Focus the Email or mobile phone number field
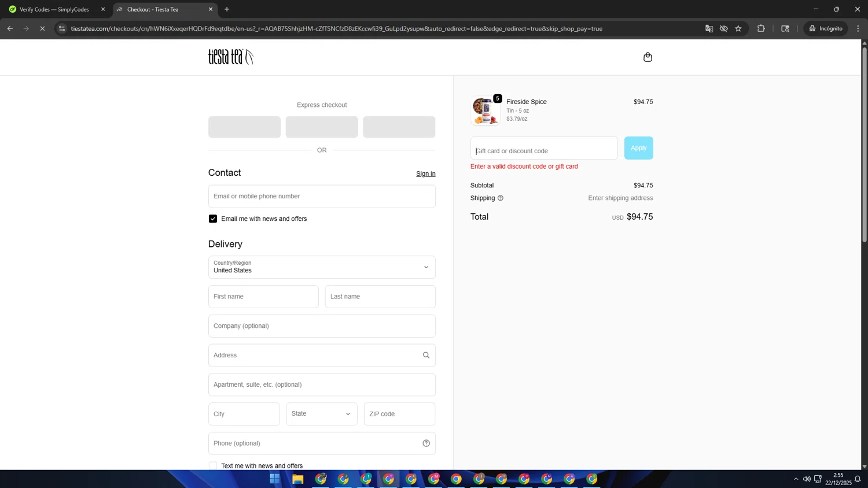 pos(322,197)
